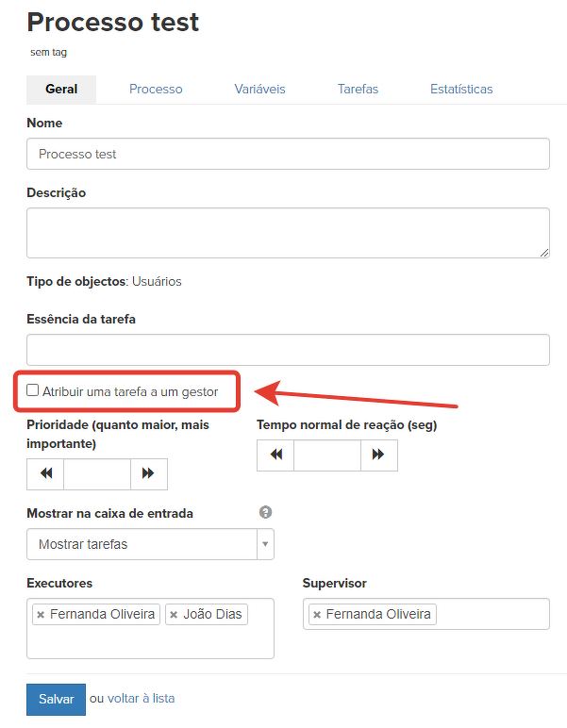Image resolution: width=567 pixels, height=728 pixels.
Task: Remove João Dias from Executores
Action: 174,615
